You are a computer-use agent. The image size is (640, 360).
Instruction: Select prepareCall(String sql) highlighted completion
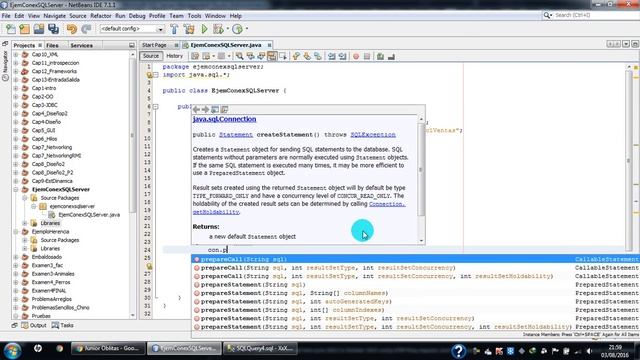[x=416, y=259]
